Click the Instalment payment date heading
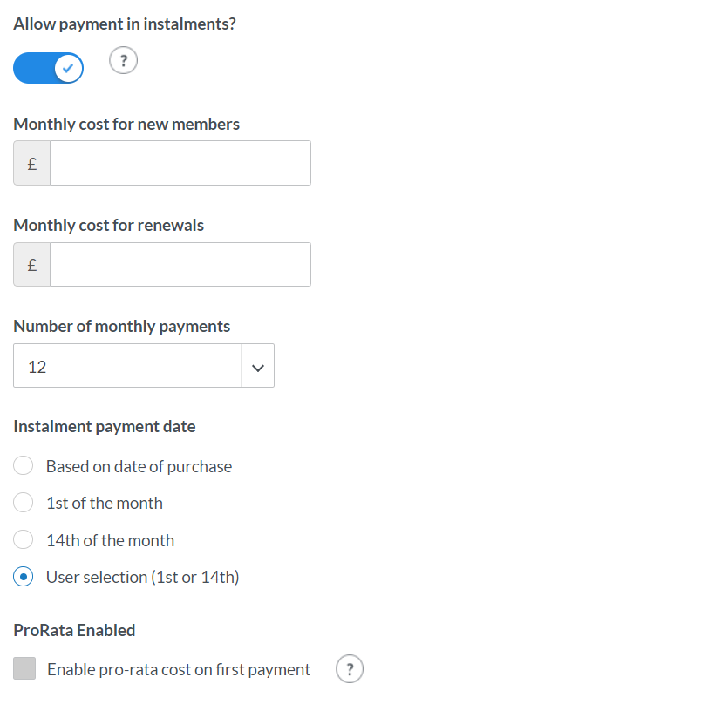Viewport: 728px width, 711px height. (x=105, y=427)
